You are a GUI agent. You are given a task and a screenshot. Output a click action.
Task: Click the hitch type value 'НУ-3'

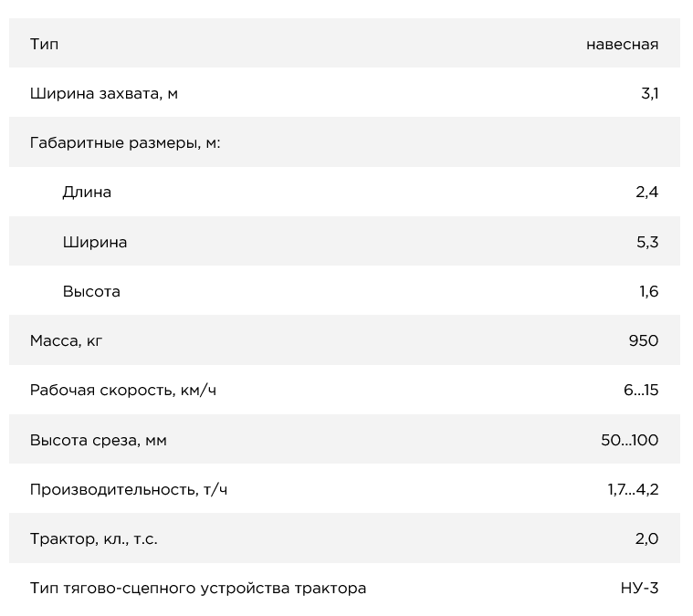639,588
